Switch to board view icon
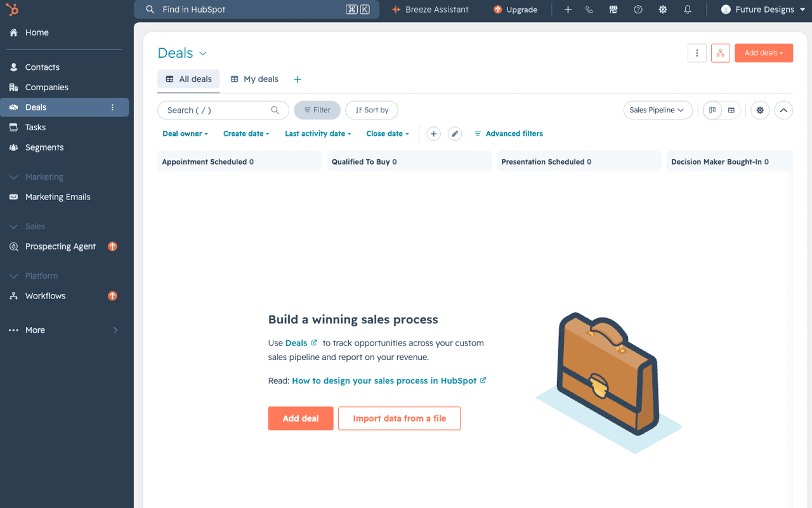 pos(712,110)
